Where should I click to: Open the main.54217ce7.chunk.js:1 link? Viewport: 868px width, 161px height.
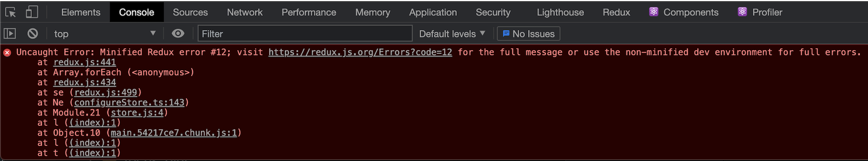click(174, 133)
